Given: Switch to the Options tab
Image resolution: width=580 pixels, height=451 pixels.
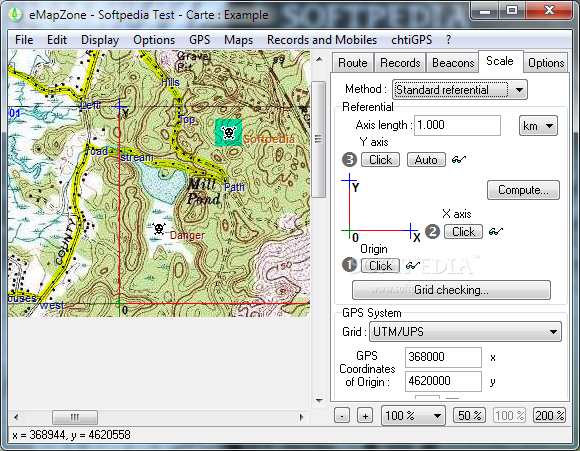Looking at the screenshot, I should point(546,63).
